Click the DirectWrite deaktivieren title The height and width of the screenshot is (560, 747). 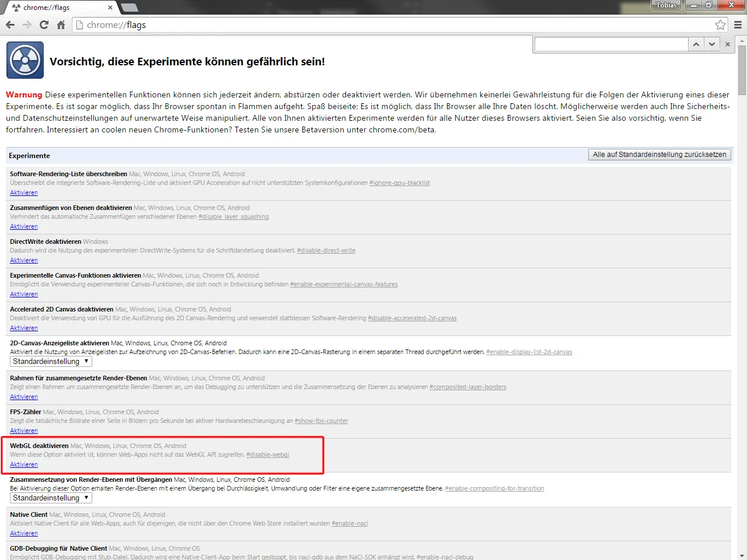tap(46, 242)
